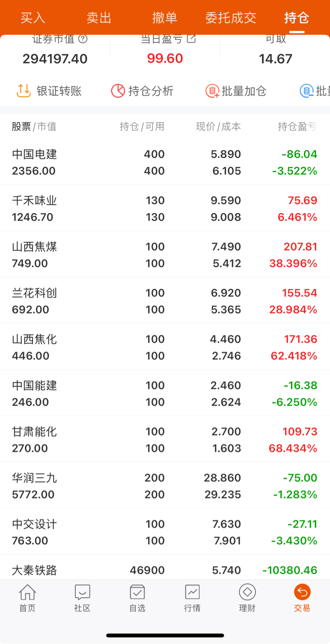Sort by 持仓盈亏 column header
330x644 pixels.
coord(297,127)
